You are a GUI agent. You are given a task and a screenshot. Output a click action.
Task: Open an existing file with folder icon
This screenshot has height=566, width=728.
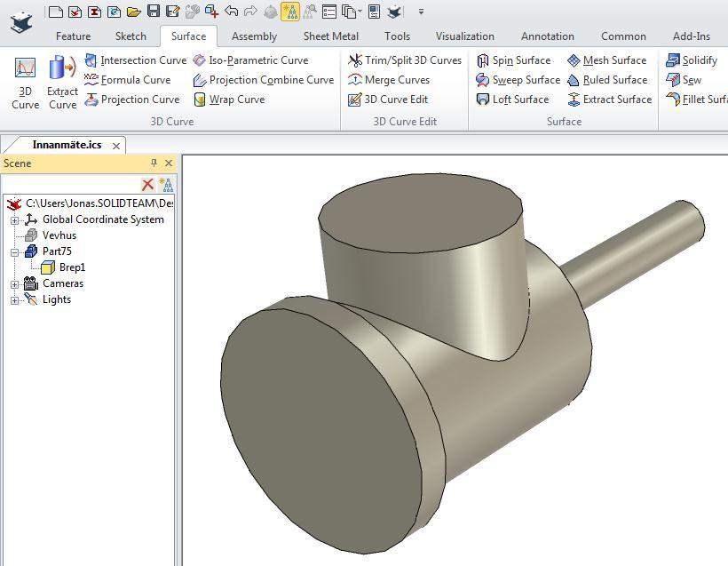tap(134, 12)
